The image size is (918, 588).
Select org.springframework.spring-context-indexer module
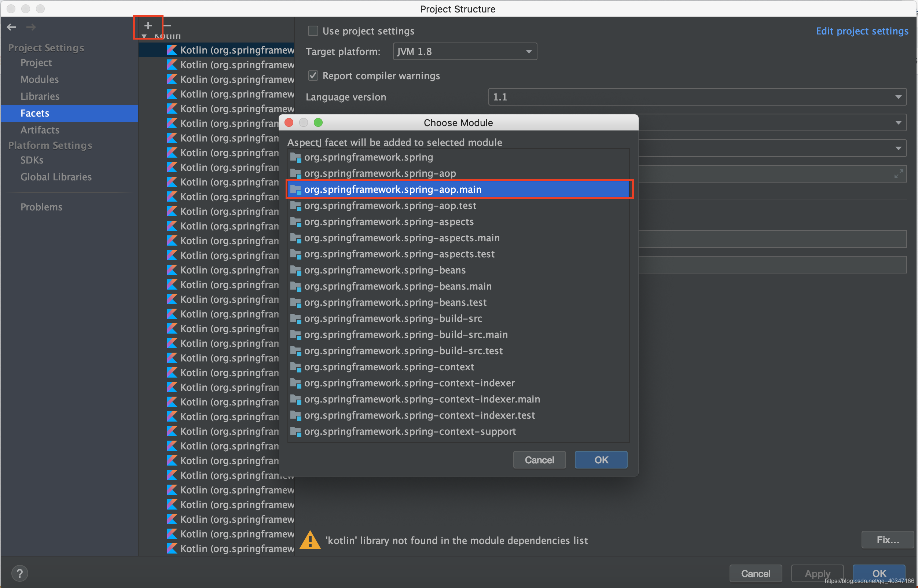pyautogui.click(x=458, y=383)
